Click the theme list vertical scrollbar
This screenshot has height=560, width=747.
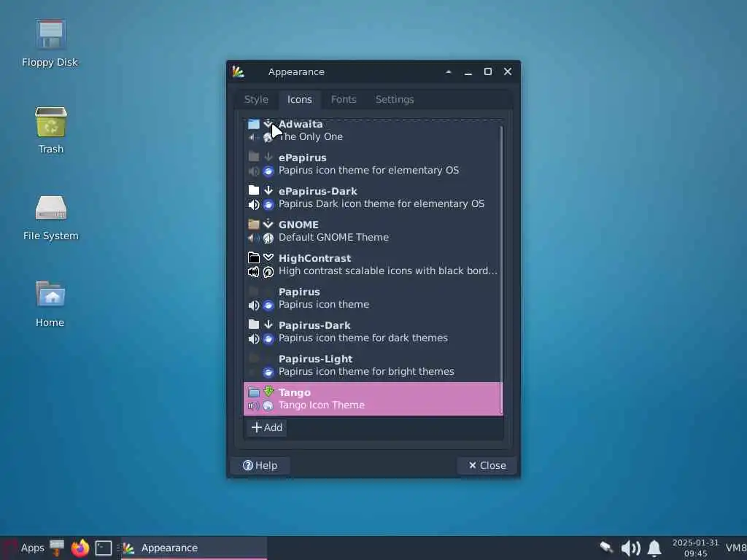point(502,270)
